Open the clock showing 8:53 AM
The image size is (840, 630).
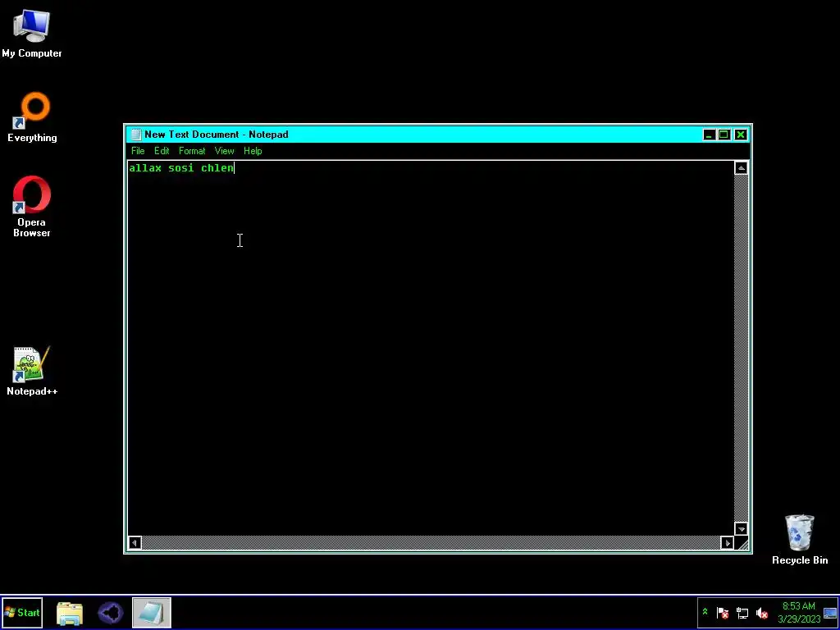(798, 606)
